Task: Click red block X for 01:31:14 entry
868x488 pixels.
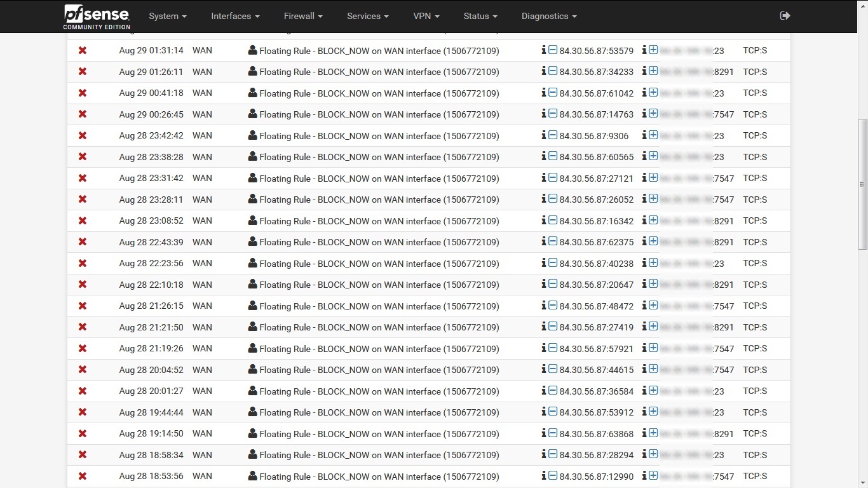Action: [83, 50]
